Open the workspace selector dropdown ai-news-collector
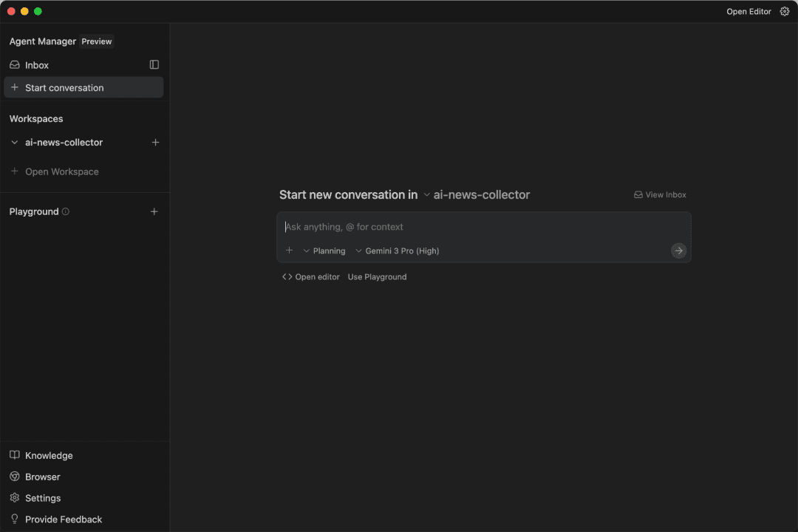Screen dimensions: 798x532 tap(477, 195)
